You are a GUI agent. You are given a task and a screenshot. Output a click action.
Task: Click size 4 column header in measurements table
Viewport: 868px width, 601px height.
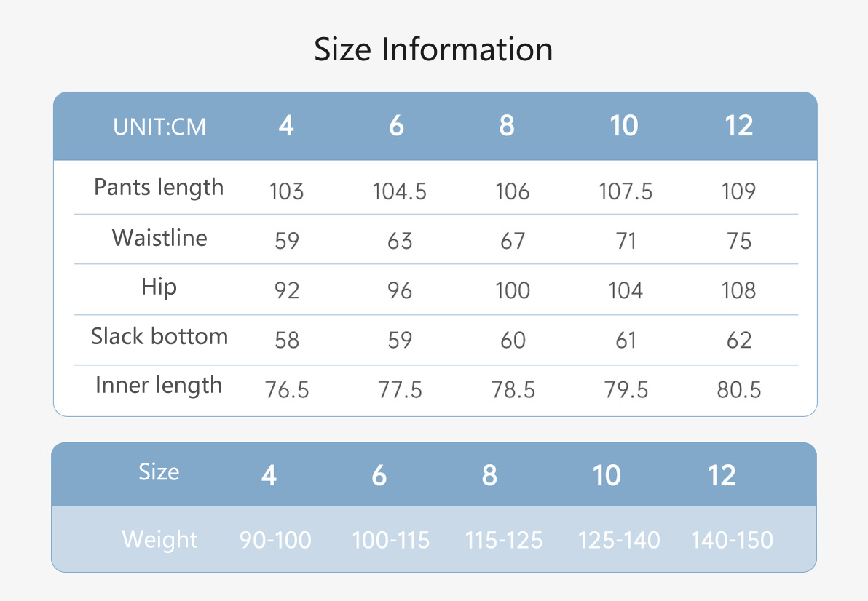click(x=286, y=125)
